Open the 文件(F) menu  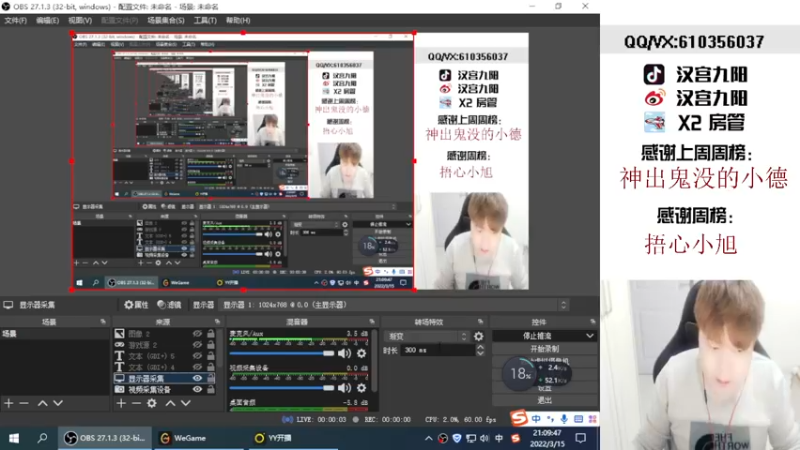coord(15,20)
